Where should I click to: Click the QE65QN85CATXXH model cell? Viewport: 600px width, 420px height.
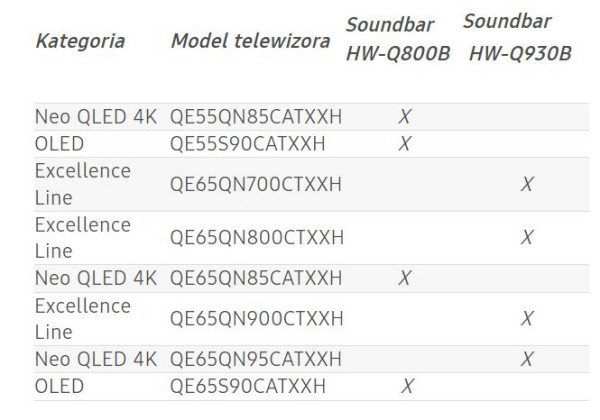click(256, 277)
